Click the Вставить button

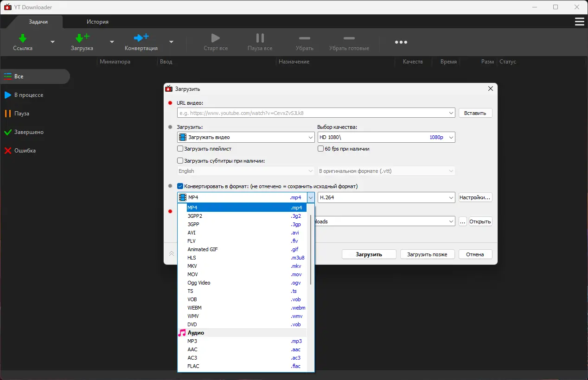click(475, 113)
